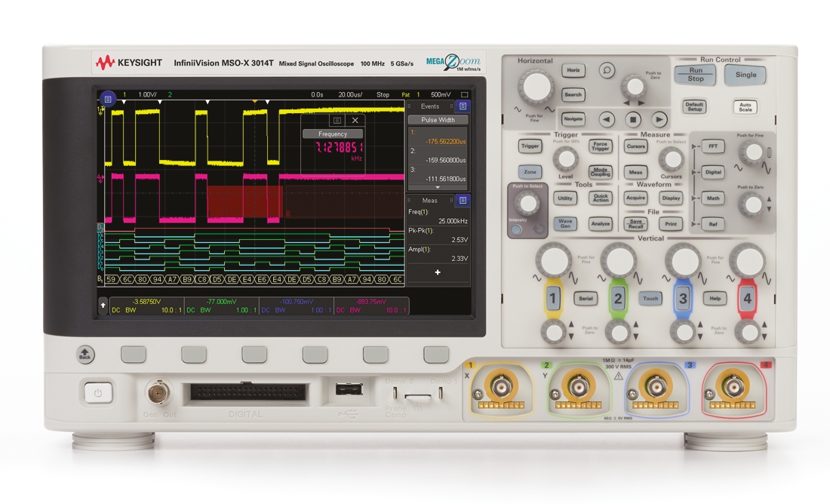Image resolution: width=830 pixels, height=504 pixels.
Task: Tap the channel 1 1.00V/ scale readout
Action: pos(147,95)
